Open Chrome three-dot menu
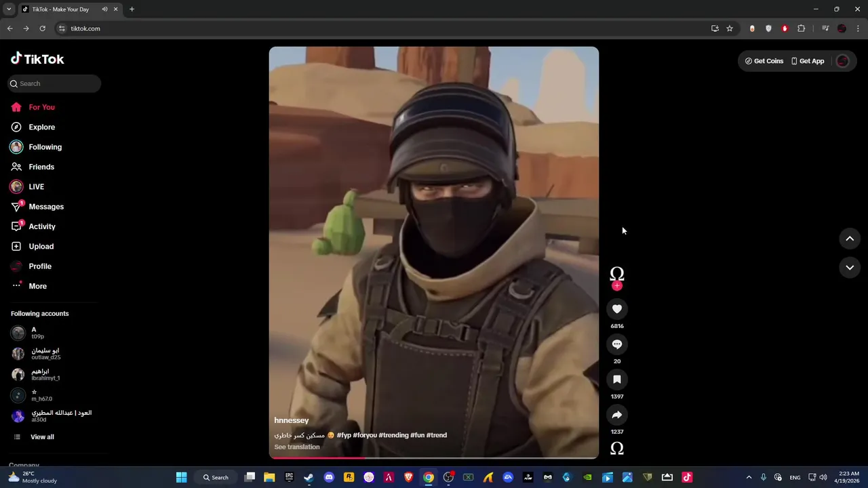This screenshot has width=868, height=488. pyautogui.click(x=858, y=28)
